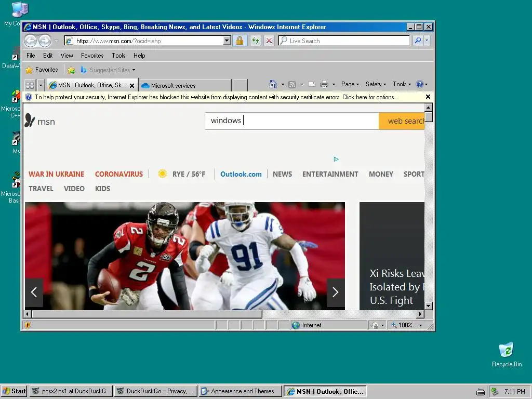Open the ENTERTAINMENT section
This screenshot has width=532, height=399.
pos(330,174)
